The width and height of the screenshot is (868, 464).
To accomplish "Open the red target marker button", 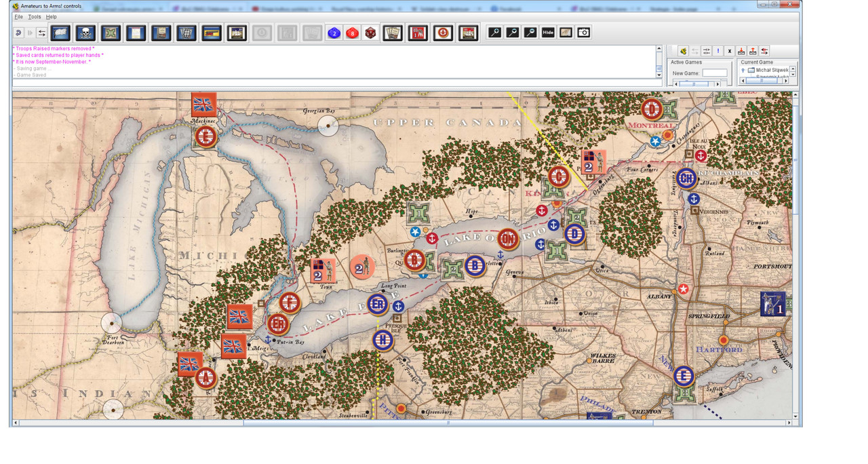I will coord(443,33).
